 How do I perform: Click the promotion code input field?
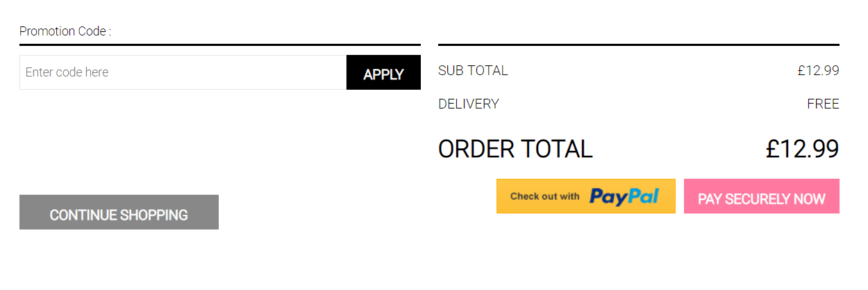coord(183,72)
